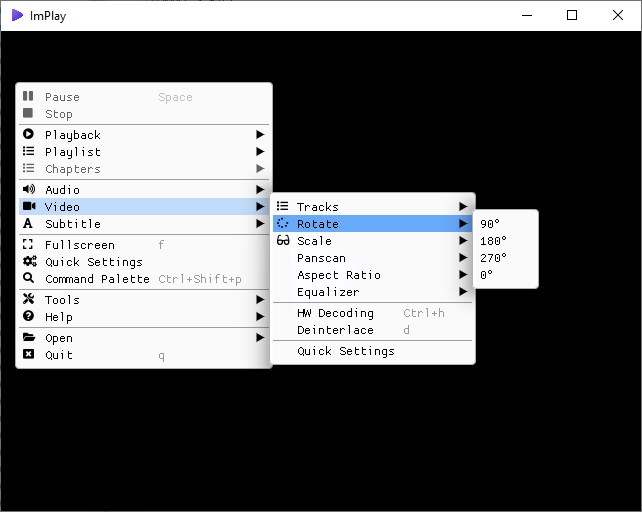This screenshot has height=512, width=642.
Task: Expand the Equalizer submenu arrow
Action: (x=463, y=292)
